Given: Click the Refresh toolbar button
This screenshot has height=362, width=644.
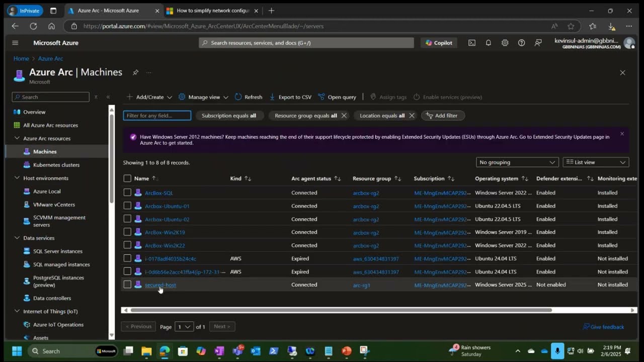Looking at the screenshot, I should [x=248, y=97].
